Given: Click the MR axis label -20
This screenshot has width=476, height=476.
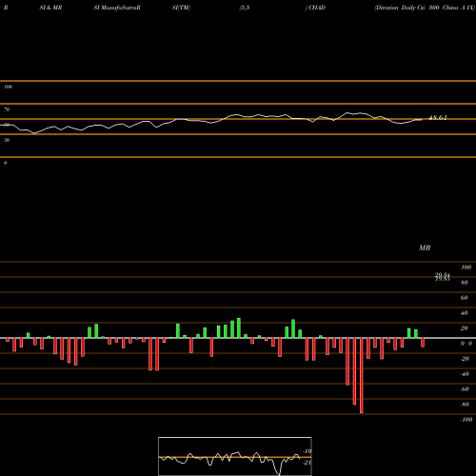Looking at the screenshot, I should [x=465, y=359].
